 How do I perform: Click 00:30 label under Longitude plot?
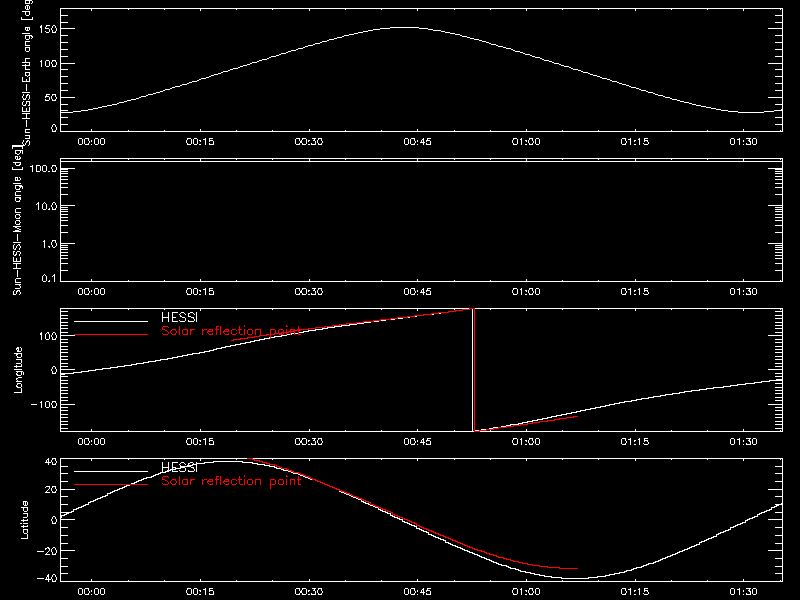[x=309, y=441]
